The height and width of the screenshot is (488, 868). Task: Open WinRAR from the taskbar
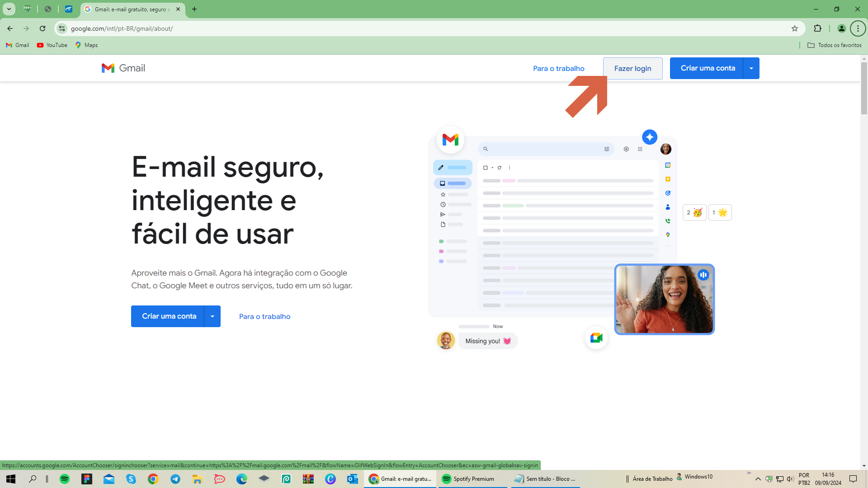tap(308, 479)
